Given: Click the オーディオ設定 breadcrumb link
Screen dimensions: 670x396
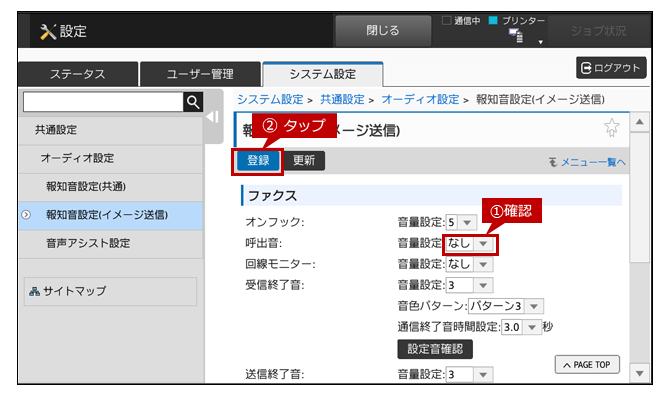Looking at the screenshot, I should [x=420, y=100].
